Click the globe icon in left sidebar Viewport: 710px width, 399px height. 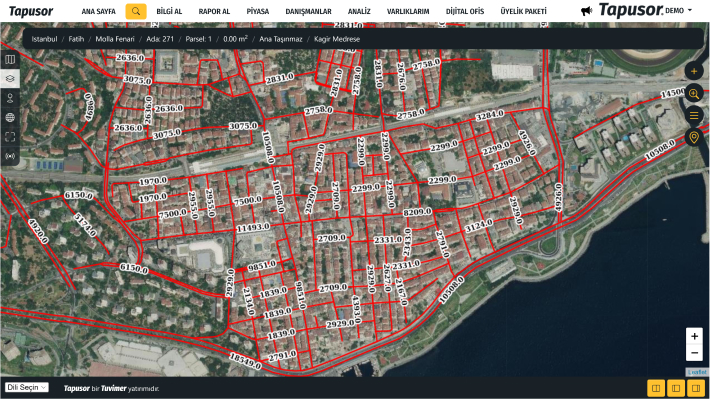(10, 117)
